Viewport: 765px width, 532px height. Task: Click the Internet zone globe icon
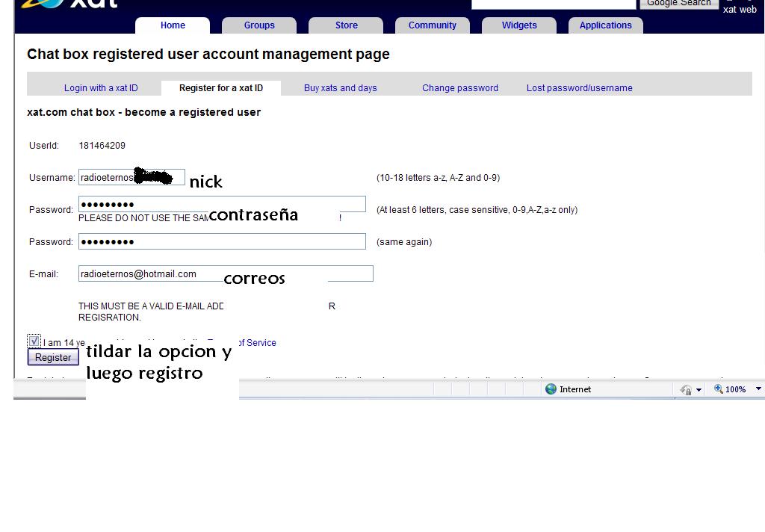551,389
